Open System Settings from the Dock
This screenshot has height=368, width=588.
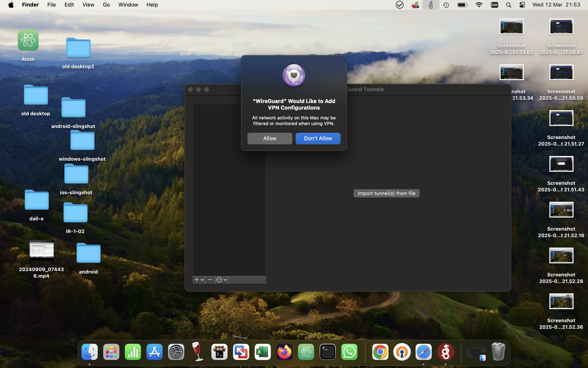point(176,352)
